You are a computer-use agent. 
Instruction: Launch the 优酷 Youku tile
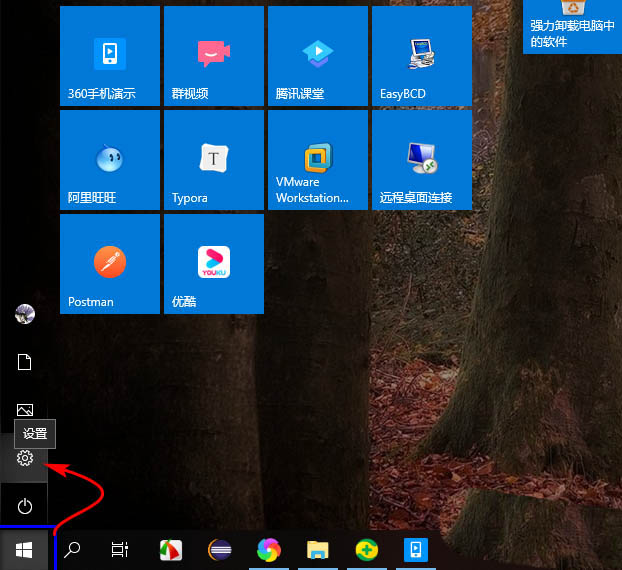pos(214,264)
